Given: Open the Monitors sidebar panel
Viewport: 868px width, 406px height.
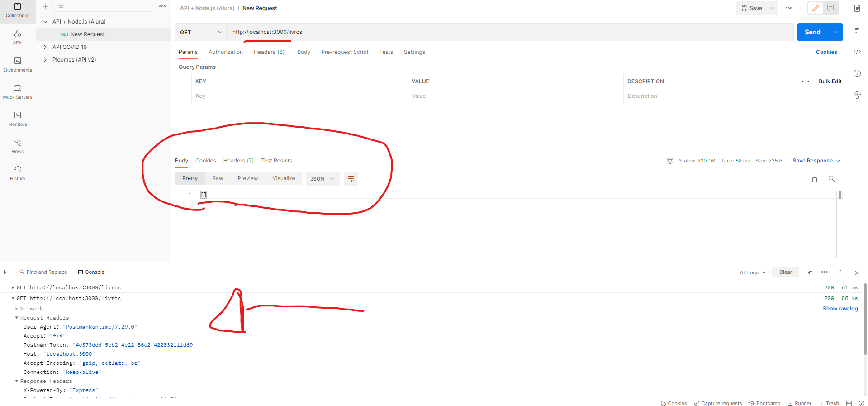Looking at the screenshot, I should (x=18, y=119).
